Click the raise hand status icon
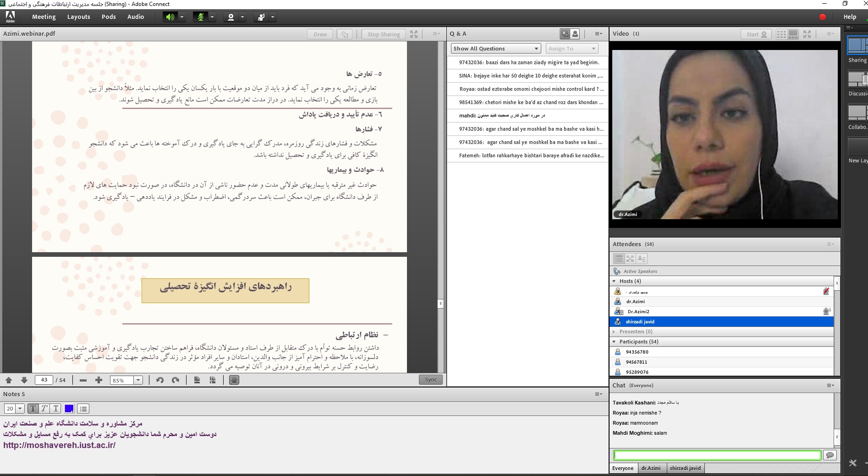This screenshot has height=476, width=868. click(261, 17)
